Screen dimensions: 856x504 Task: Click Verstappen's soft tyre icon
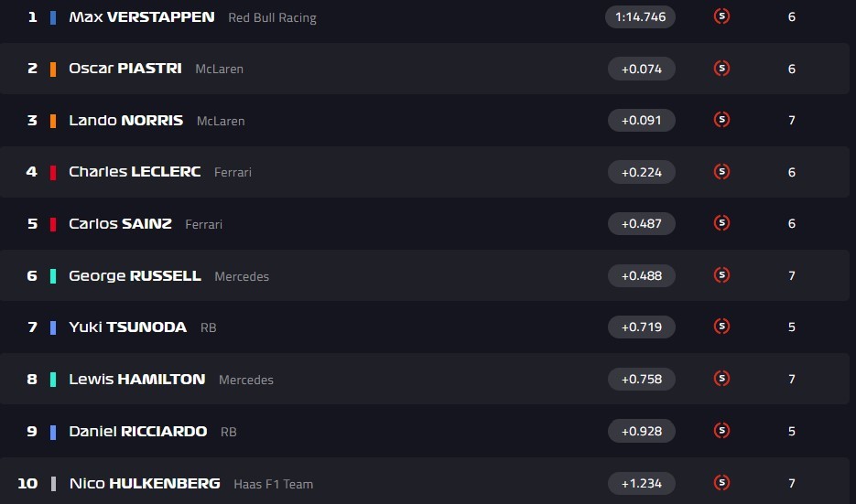(721, 16)
